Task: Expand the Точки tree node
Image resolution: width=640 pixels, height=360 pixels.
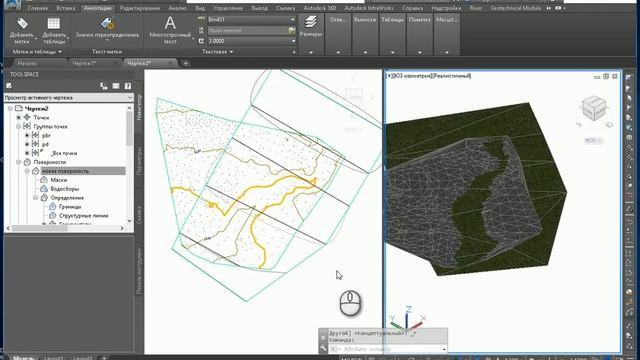Action: 18,118
